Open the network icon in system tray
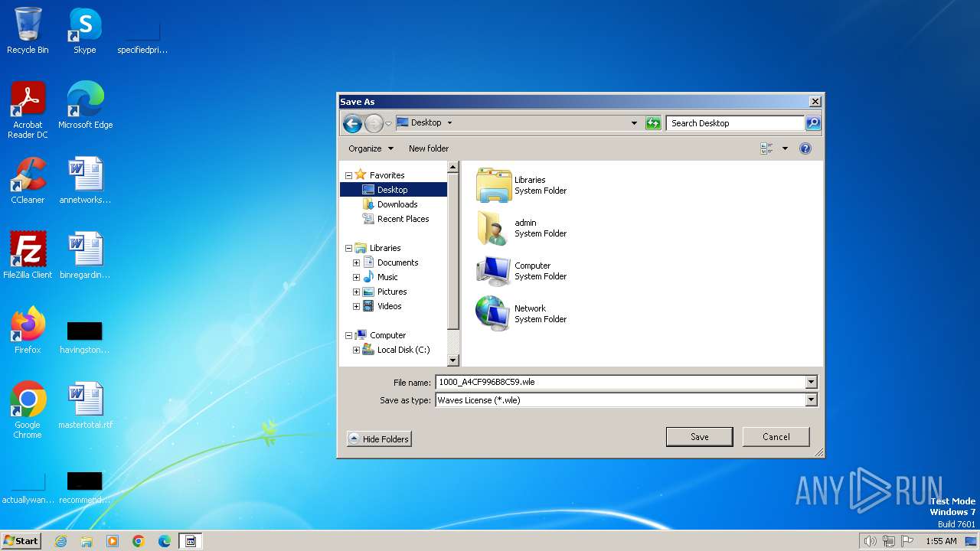The height and width of the screenshot is (551, 980). click(x=889, y=541)
